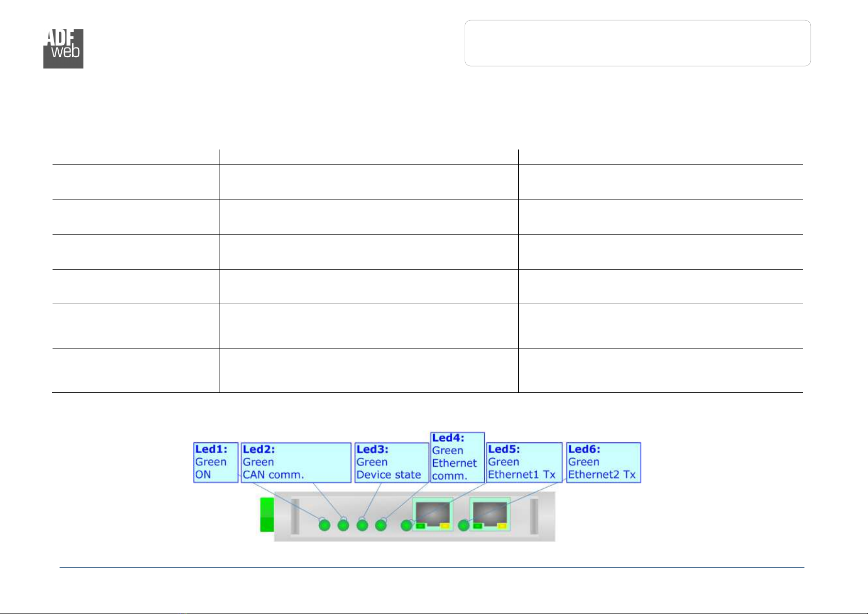This screenshot has width=868, height=614.
Task: Click the small yellow indicator on second Ethernet port
Action: [503, 525]
